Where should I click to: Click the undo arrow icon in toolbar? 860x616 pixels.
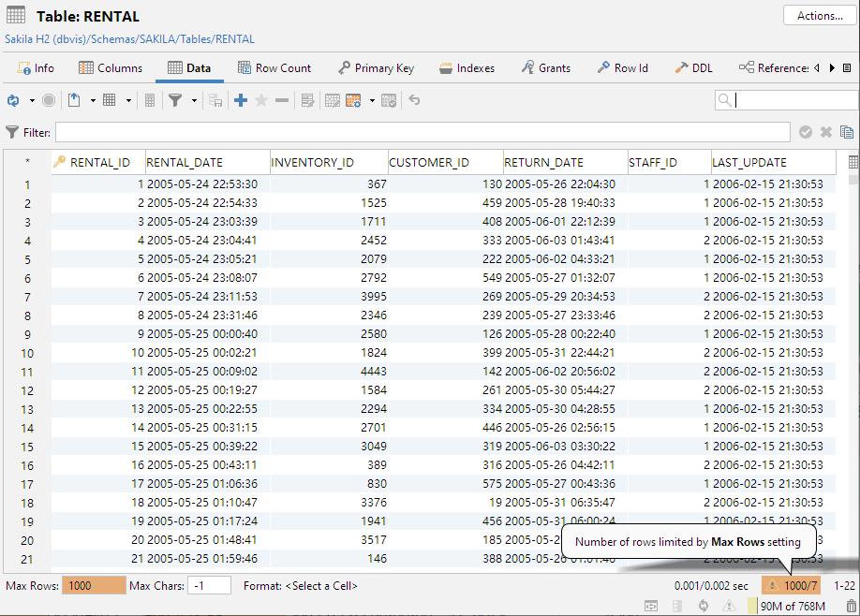coord(414,100)
